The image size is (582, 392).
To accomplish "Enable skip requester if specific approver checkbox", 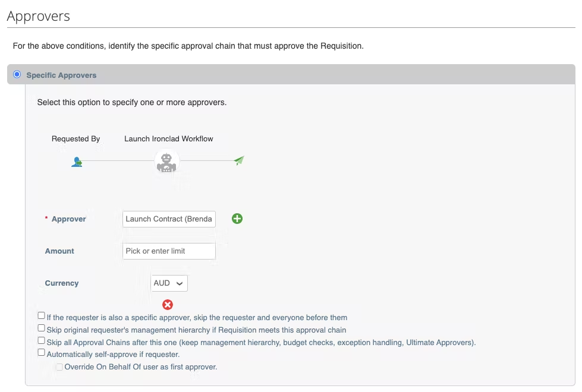I will pyautogui.click(x=41, y=316).
